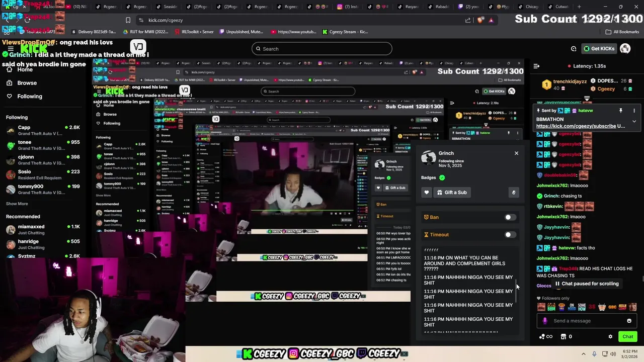Image resolution: width=644 pixels, height=362 pixels.
Task: Expand the pinned BBMATHON message
Action: (x=634, y=121)
